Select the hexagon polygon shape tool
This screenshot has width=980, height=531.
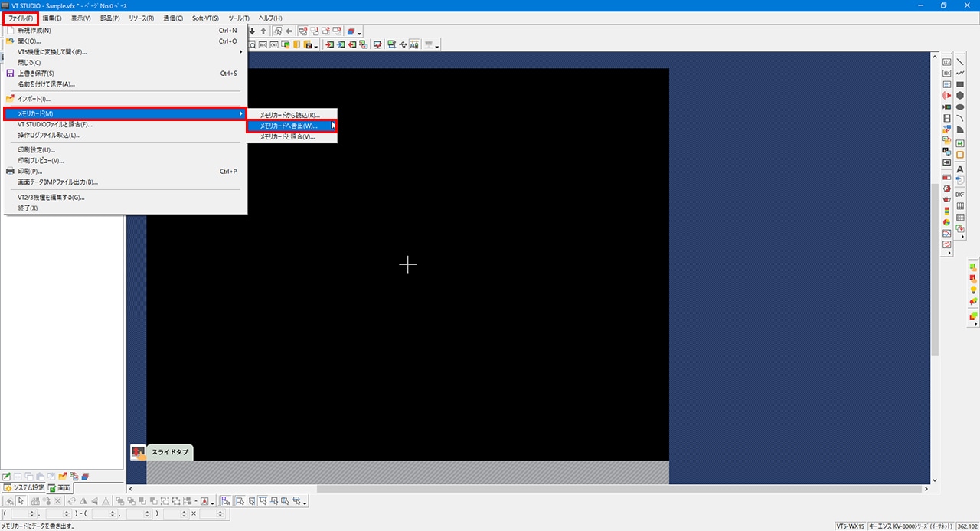(x=960, y=96)
